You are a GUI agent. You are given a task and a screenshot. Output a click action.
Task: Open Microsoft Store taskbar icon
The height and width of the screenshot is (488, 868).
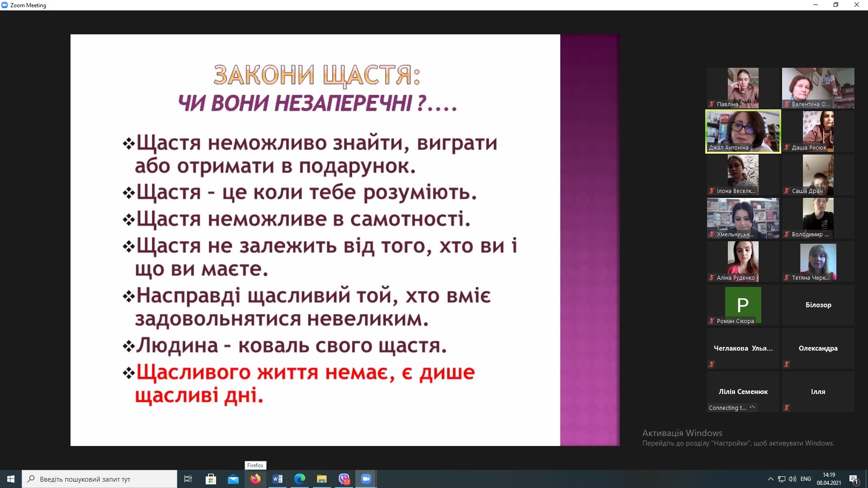(211, 479)
